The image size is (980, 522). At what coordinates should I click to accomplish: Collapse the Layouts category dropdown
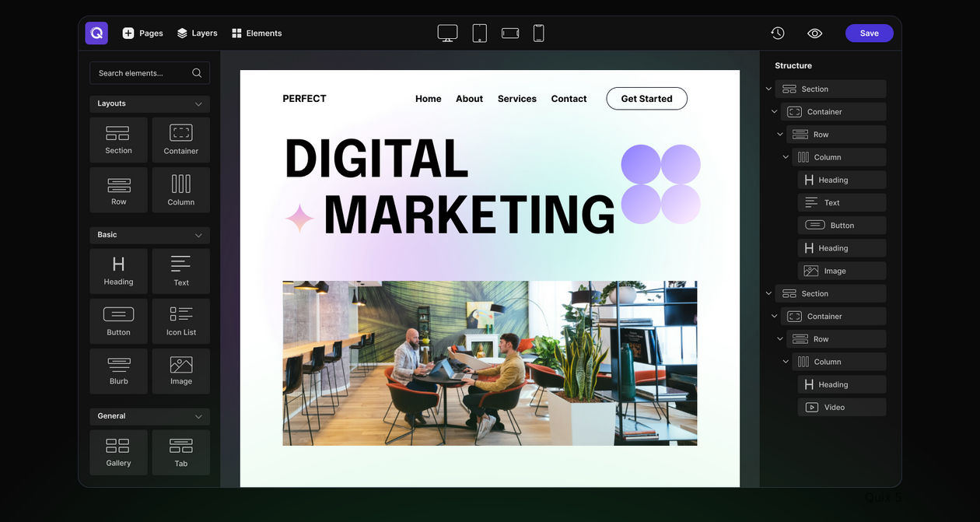[x=198, y=104]
